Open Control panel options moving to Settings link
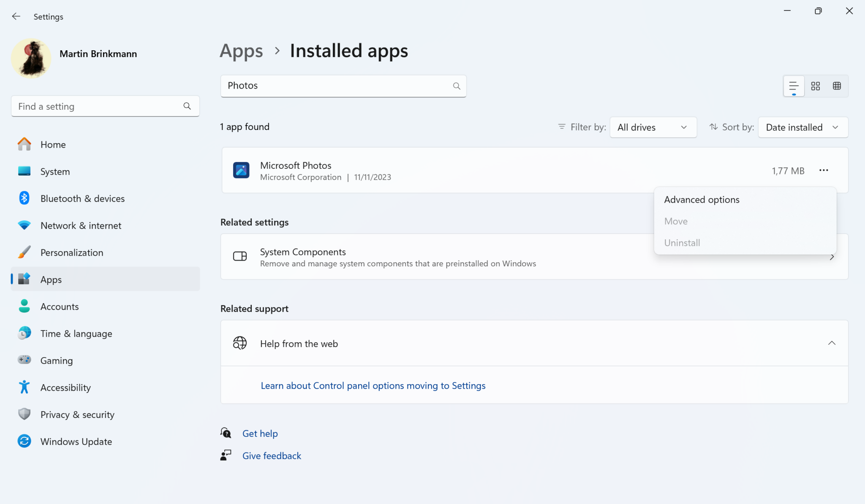Viewport: 865px width, 504px height. pos(373,386)
